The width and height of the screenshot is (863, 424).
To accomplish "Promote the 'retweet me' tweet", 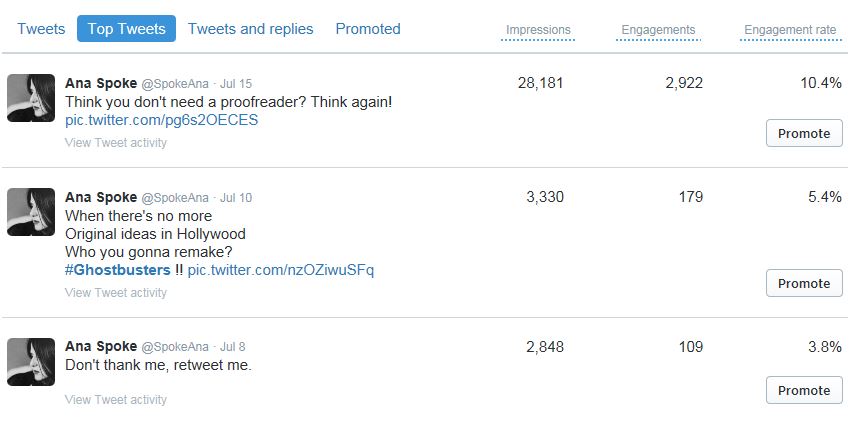I will pos(804,390).
